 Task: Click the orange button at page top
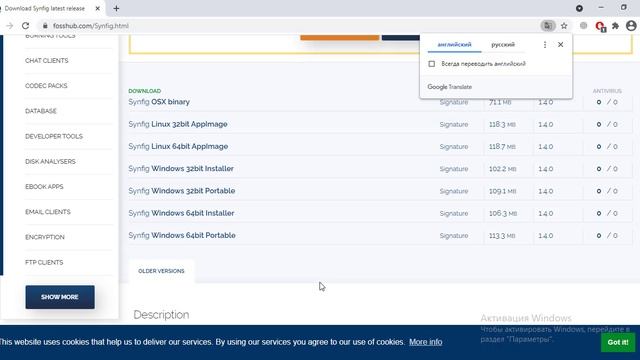pyautogui.click(x=340, y=38)
